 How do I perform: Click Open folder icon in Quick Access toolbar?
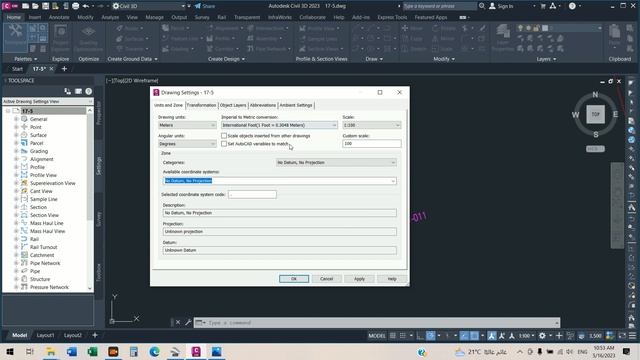coord(36,6)
